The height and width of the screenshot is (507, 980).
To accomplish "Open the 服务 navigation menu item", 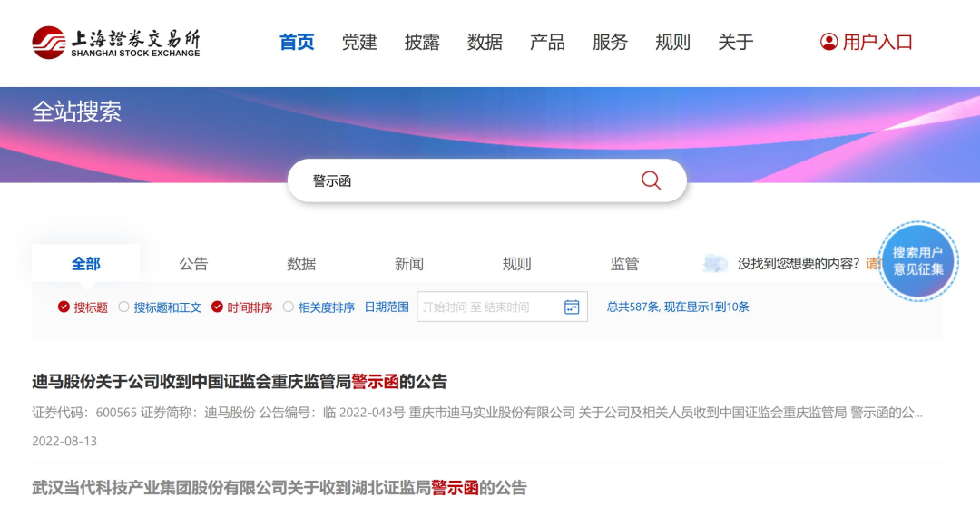I will 610,42.
